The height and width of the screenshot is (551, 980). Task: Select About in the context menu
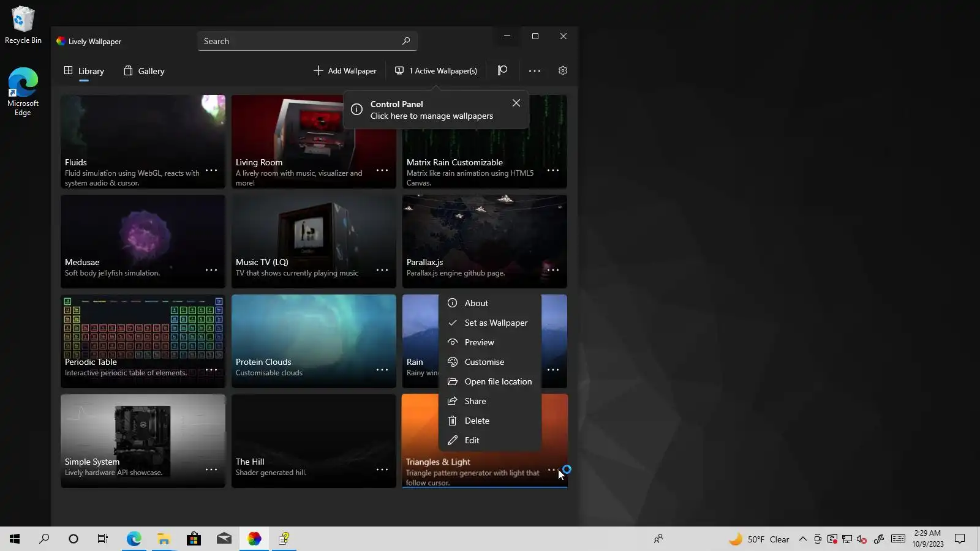490,303
